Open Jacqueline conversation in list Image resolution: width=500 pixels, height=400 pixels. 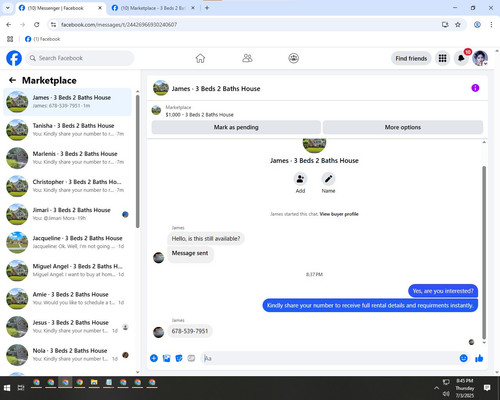67,242
